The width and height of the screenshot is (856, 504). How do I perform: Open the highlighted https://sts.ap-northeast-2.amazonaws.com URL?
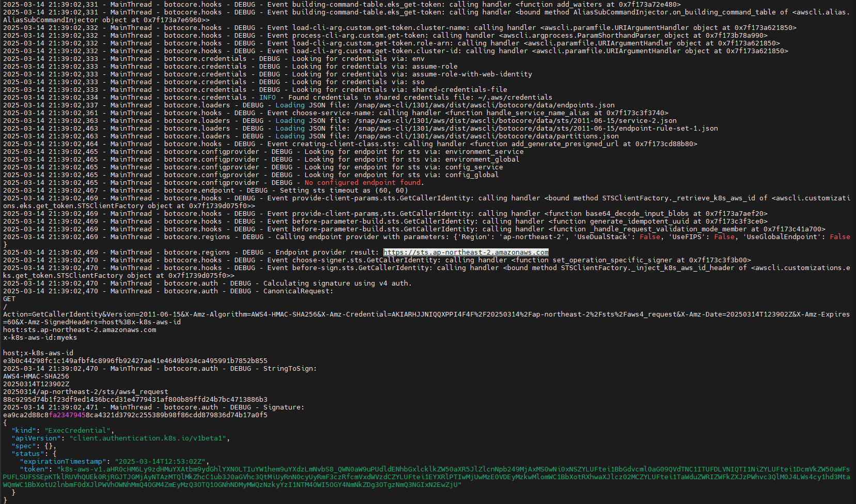click(466, 252)
